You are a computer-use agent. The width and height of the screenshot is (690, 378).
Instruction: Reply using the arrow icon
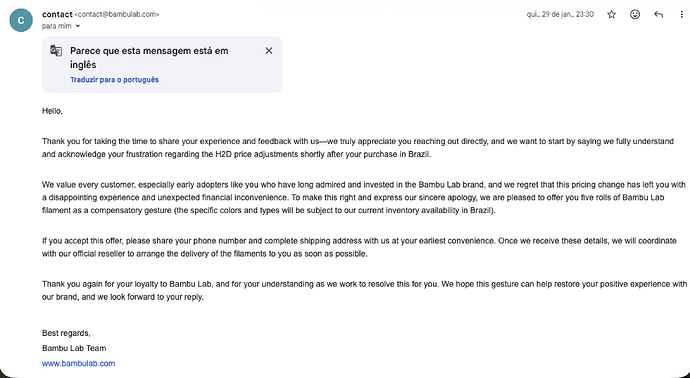pos(658,15)
